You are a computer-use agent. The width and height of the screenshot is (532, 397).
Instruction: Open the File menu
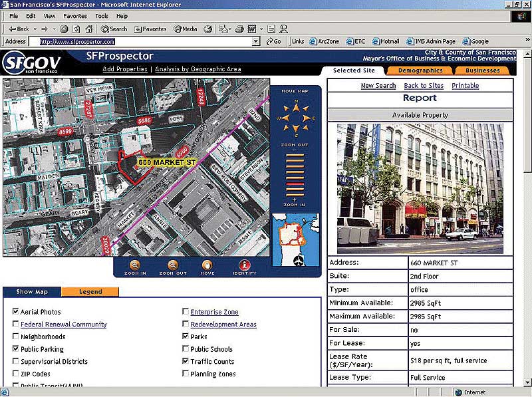tap(13, 16)
